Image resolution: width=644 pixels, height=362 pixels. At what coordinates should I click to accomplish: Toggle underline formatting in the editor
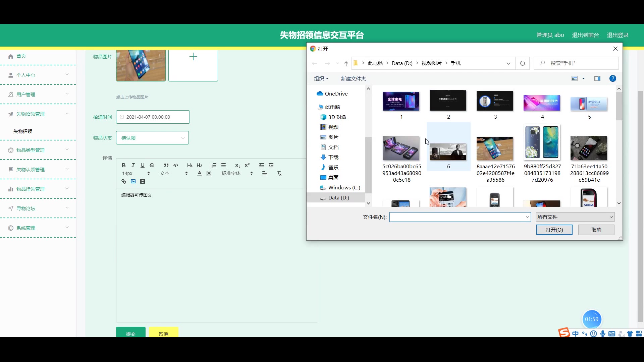[143, 165]
